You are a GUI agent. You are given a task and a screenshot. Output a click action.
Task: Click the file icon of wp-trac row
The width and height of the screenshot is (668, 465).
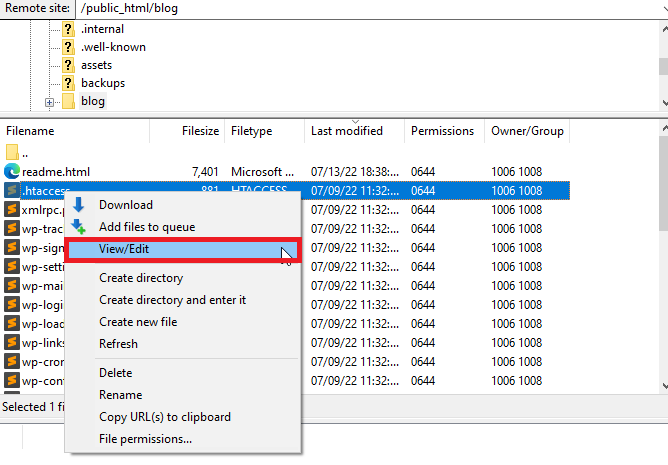(12, 228)
